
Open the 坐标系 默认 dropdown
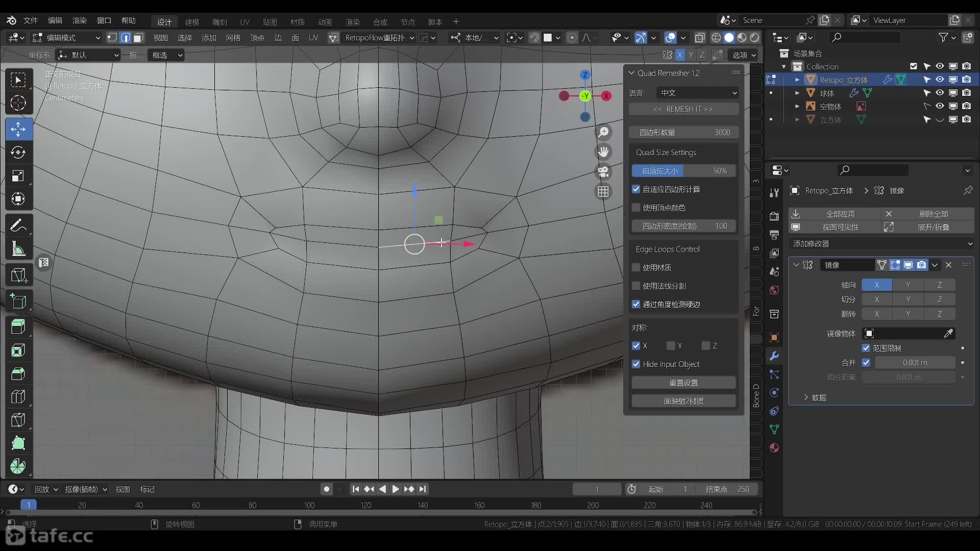[88, 55]
